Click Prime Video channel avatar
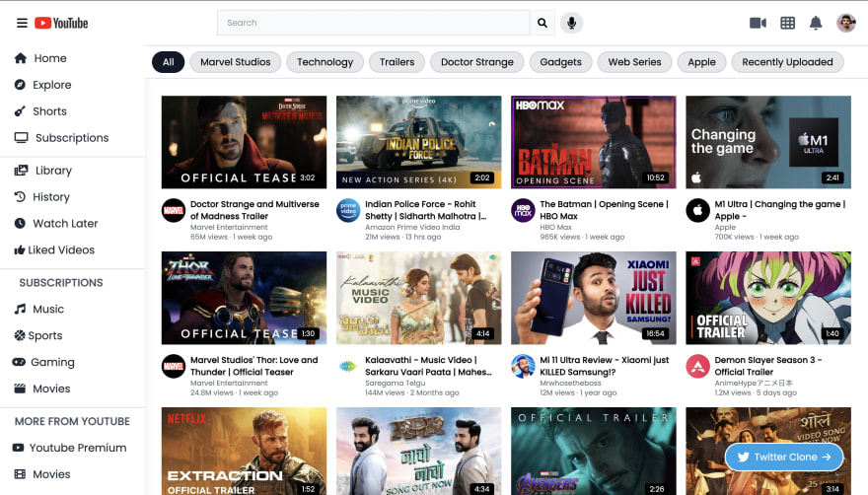This screenshot has width=868, height=495. pos(348,210)
